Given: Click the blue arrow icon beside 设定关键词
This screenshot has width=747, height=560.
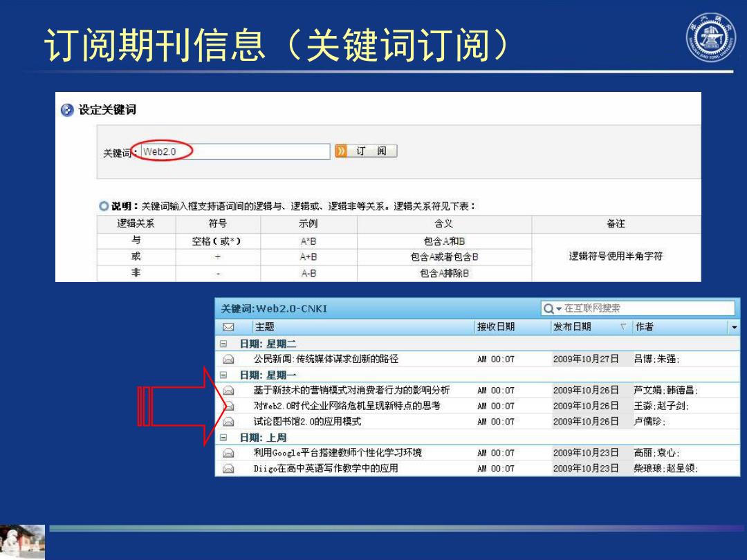Looking at the screenshot, I should coord(67,110).
